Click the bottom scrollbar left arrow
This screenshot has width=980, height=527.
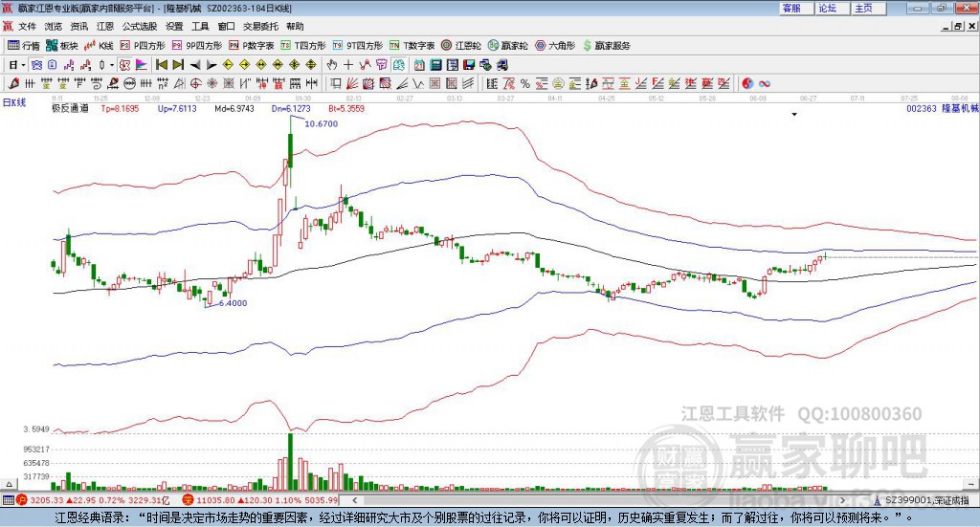[x=354, y=500]
